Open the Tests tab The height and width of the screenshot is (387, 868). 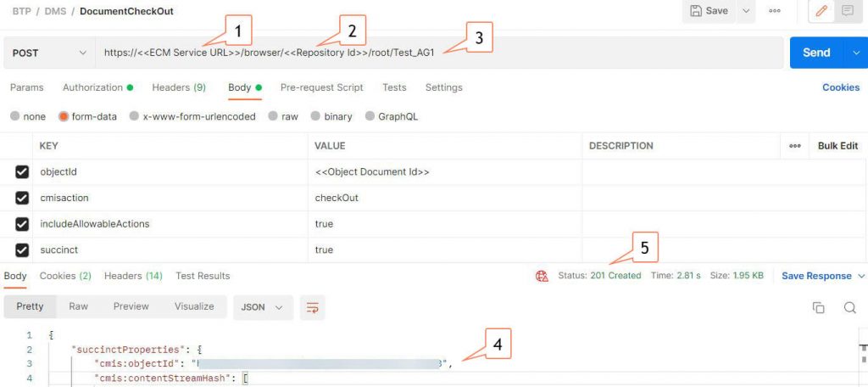394,87
